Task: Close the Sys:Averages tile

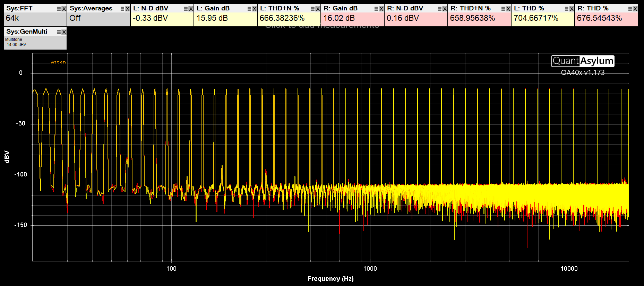Action: (x=128, y=9)
